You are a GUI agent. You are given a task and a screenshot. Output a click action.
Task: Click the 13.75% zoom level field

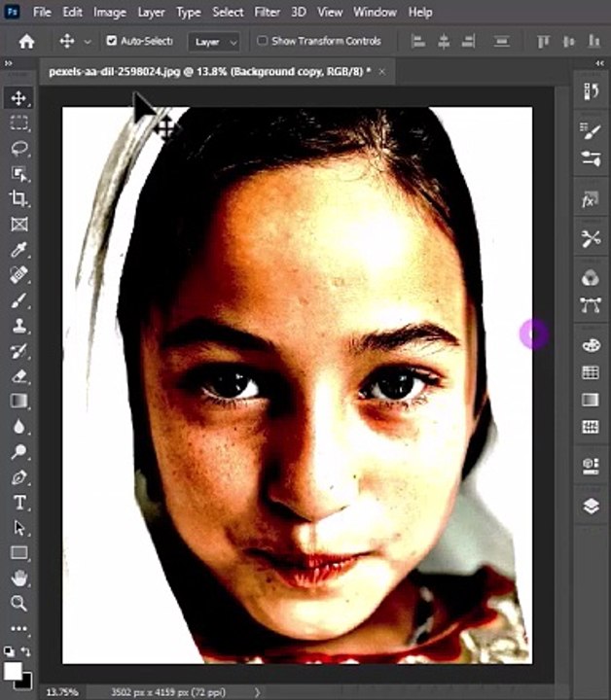(x=62, y=692)
